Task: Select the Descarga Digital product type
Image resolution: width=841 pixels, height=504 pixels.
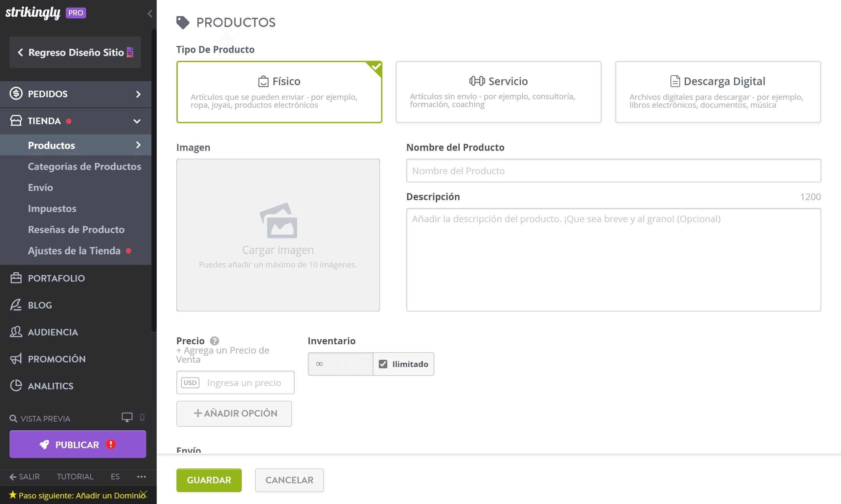Action: [718, 92]
